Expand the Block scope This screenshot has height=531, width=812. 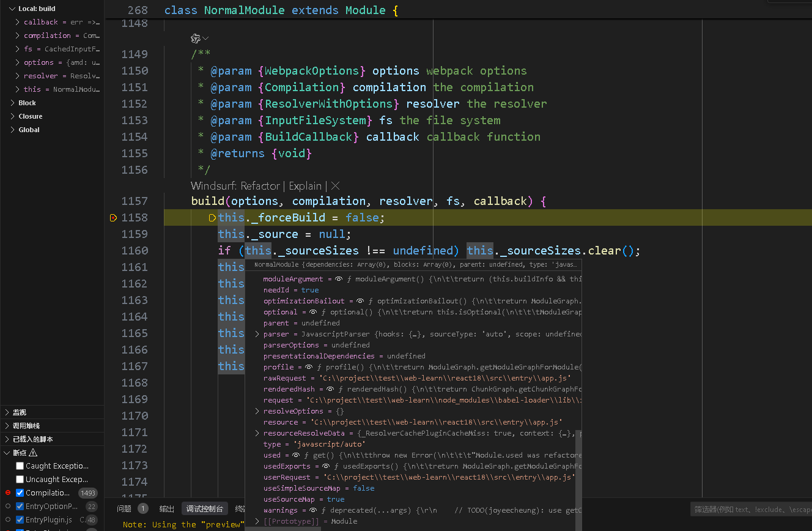(12, 103)
